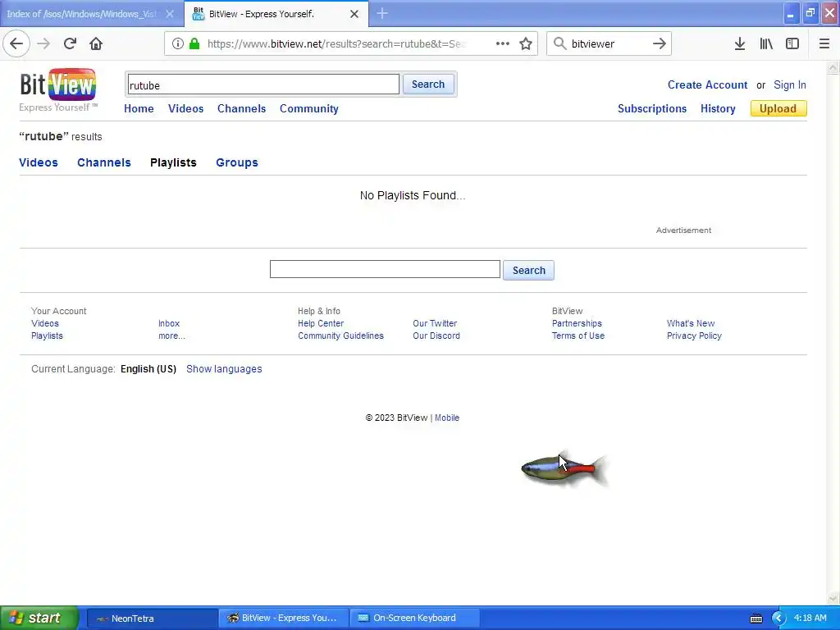The image size is (840, 630).
Task: Click the Sign In link
Action: [790, 84]
